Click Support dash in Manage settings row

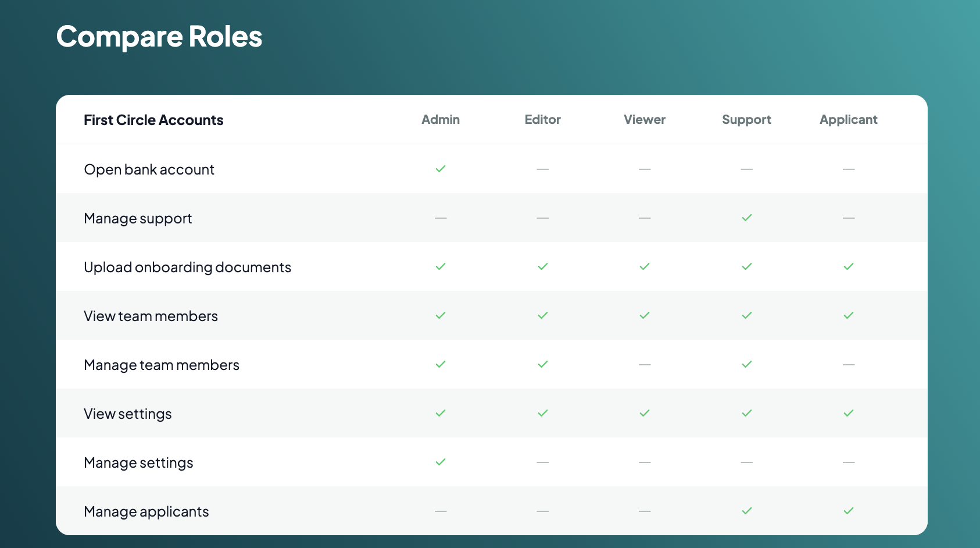pos(747,462)
